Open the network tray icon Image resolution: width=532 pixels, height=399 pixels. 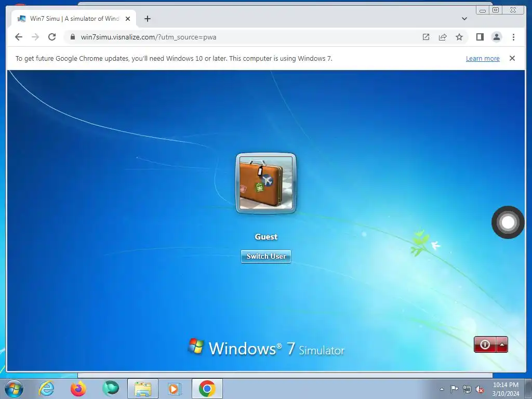pos(467,389)
